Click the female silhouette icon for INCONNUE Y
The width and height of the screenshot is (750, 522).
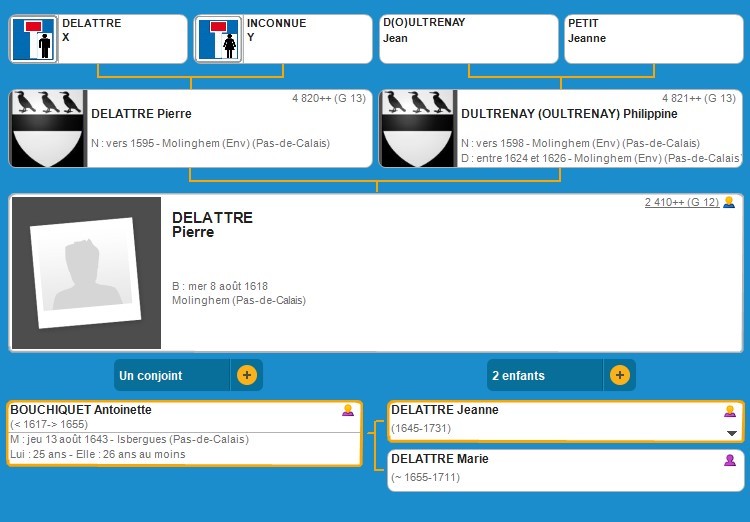(x=219, y=39)
